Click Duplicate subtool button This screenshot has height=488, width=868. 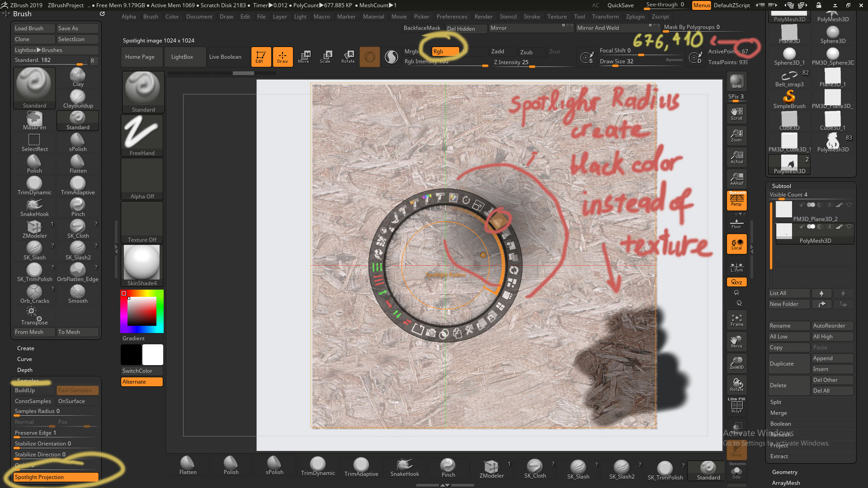click(789, 364)
